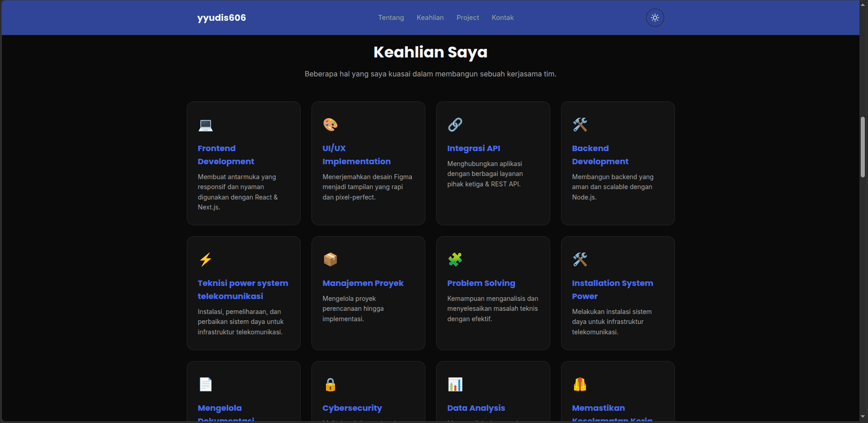
Task: Click the padlock icon on Cybersecurity card
Action: point(330,385)
